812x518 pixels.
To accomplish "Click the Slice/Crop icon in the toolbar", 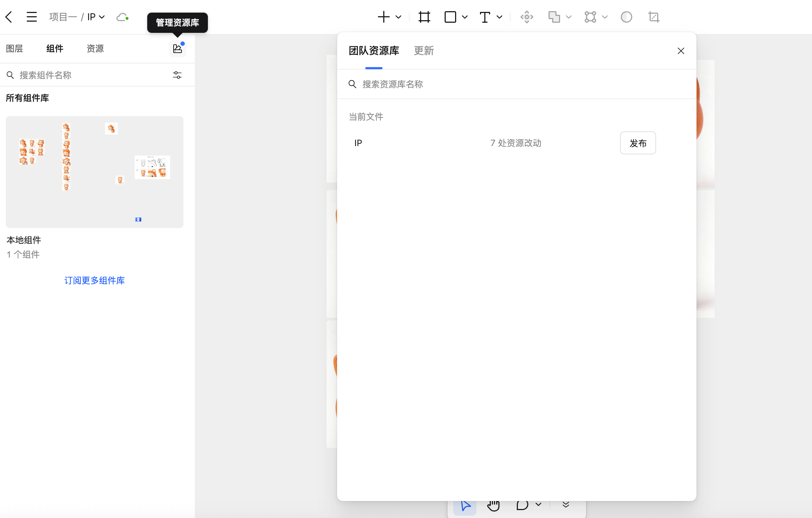I will [x=654, y=17].
